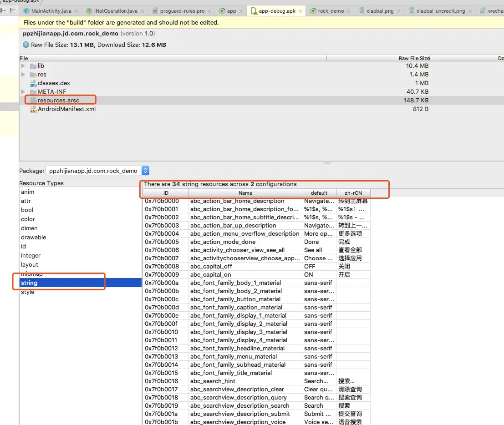Close the xiaobai.png tab
This screenshot has width=504, height=425.
click(x=398, y=11)
